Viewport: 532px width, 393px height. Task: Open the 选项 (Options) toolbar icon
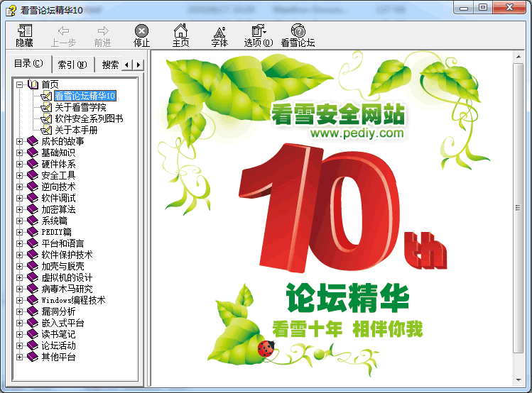tap(259, 31)
